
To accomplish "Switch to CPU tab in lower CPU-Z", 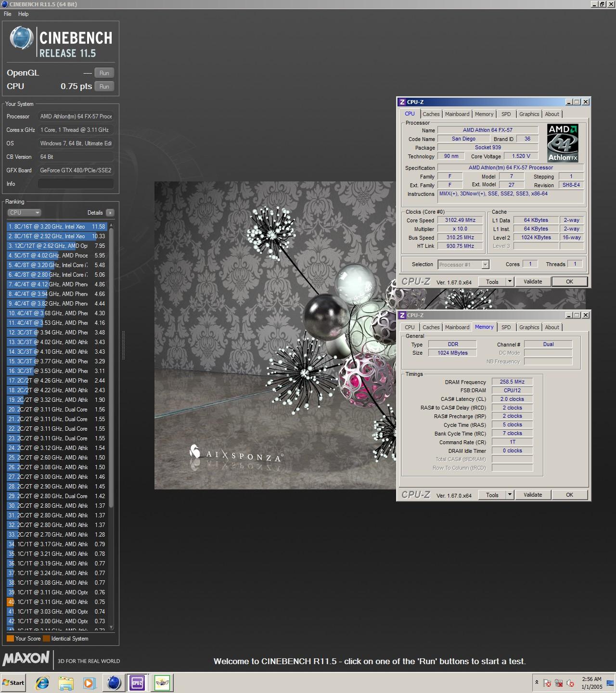I will 410,327.
